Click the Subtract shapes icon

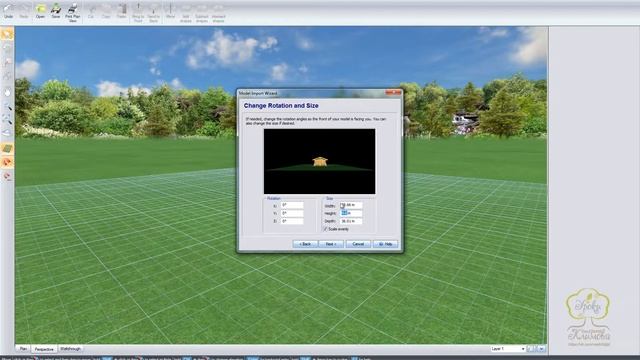(202, 12)
